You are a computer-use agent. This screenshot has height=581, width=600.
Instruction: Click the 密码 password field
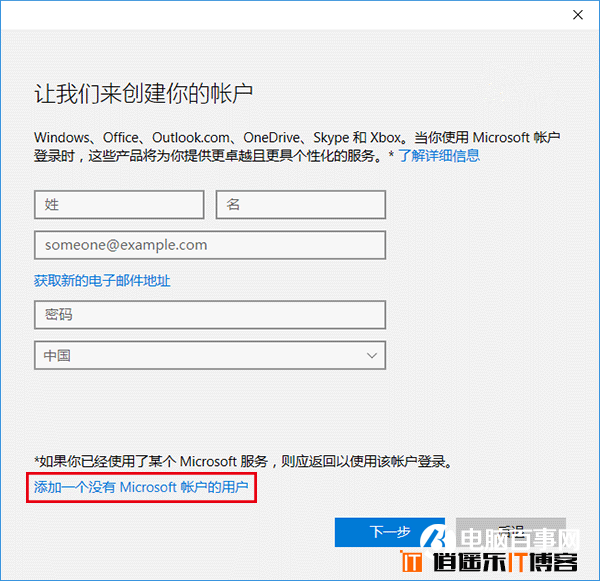tap(210, 315)
